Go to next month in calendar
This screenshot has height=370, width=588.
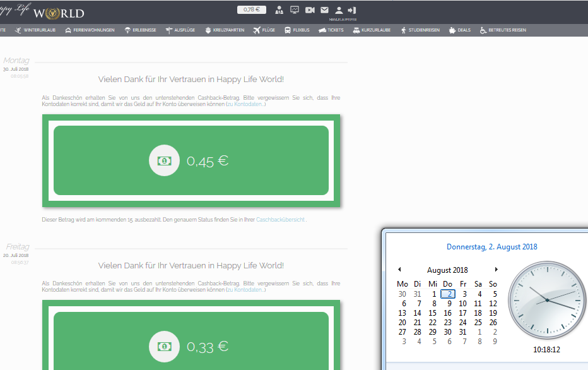click(497, 270)
